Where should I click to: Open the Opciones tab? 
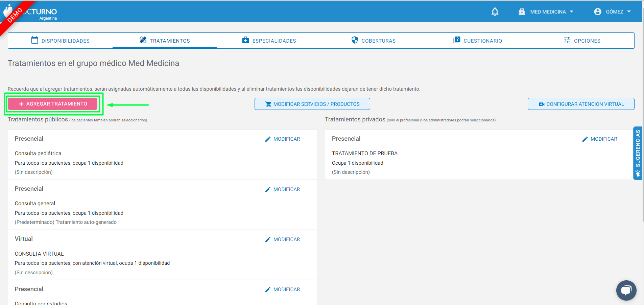(582, 41)
